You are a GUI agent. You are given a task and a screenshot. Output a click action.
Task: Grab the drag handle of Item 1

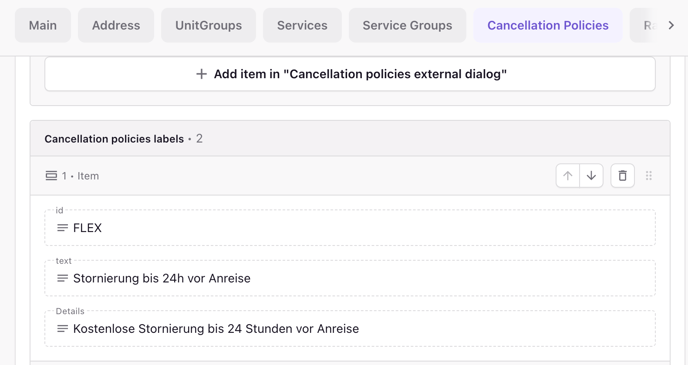coord(649,176)
